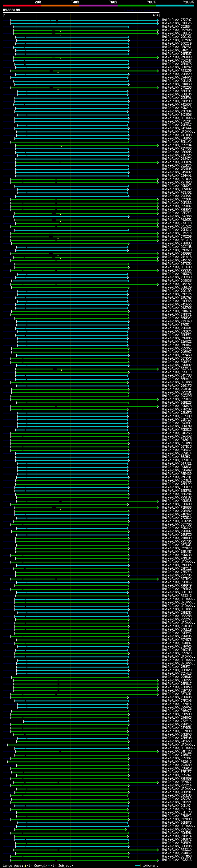This screenshot has width=197, height=868.
Task: Click the Large gaps legend text
Action: (x=38, y=865)
